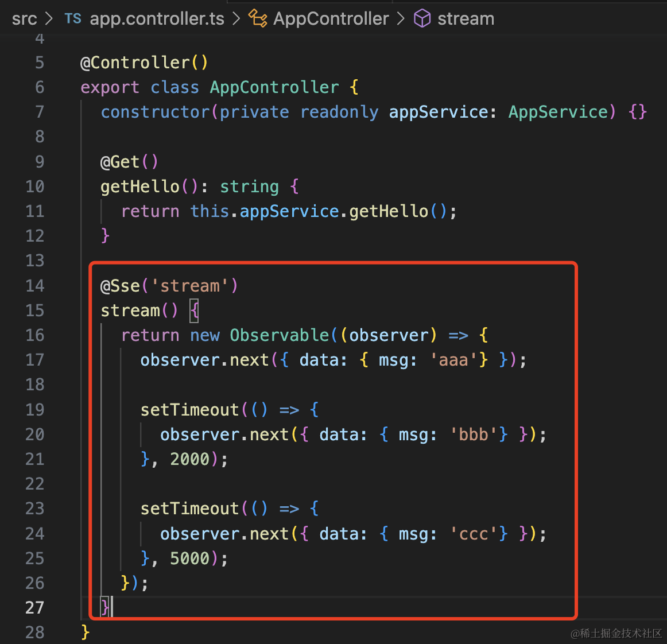Click the @Get() decorator

click(x=129, y=162)
